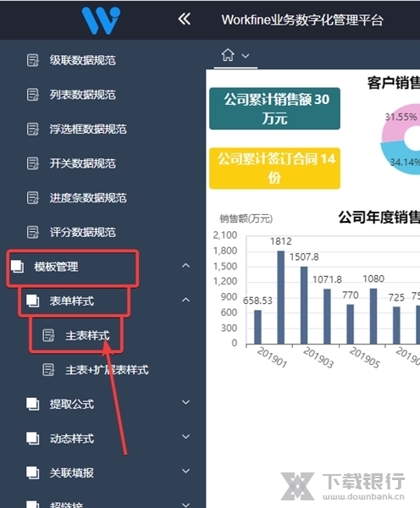The width and height of the screenshot is (420, 508).
Task: Collapse 表单样式 with its up chevron
Action: [x=185, y=300]
